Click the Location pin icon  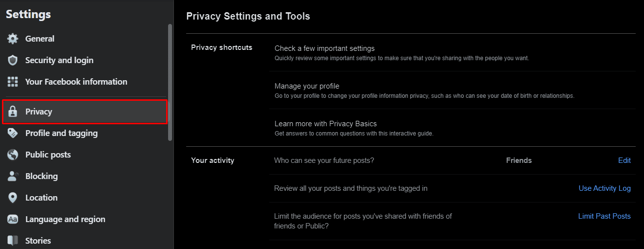click(x=13, y=198)
